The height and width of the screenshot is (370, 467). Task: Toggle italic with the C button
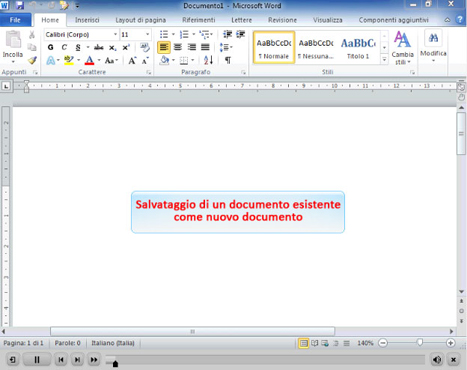point(64,47)
